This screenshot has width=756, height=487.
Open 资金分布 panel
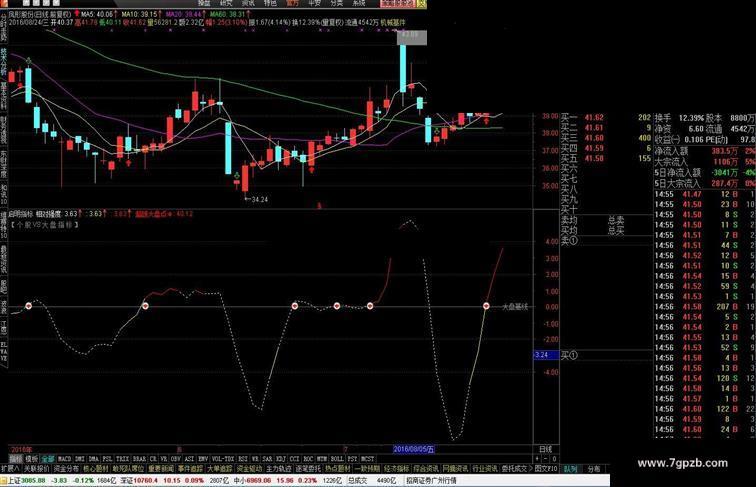click(x=66, y=468)
